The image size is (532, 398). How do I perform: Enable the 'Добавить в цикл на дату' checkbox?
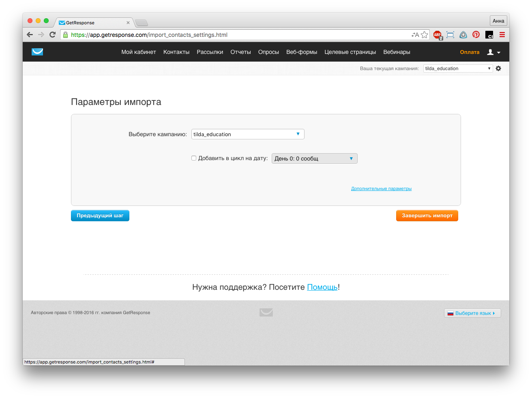[194, 158]
